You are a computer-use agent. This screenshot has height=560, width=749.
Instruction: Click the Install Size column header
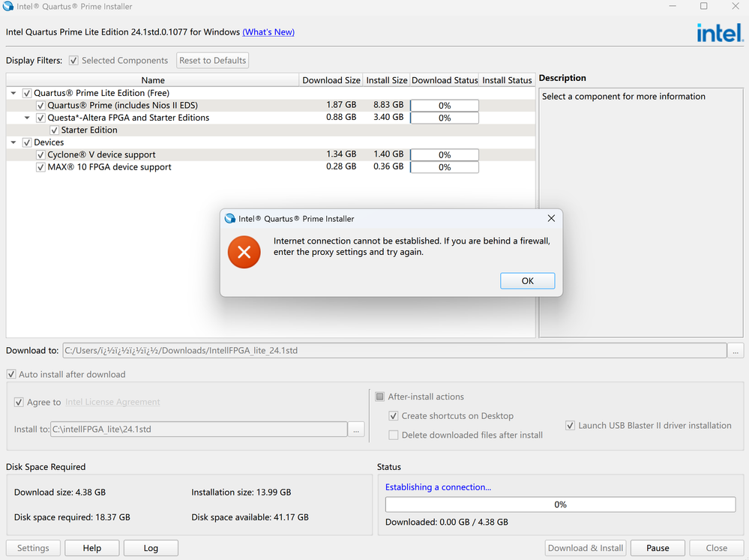(x=386, y=80)
